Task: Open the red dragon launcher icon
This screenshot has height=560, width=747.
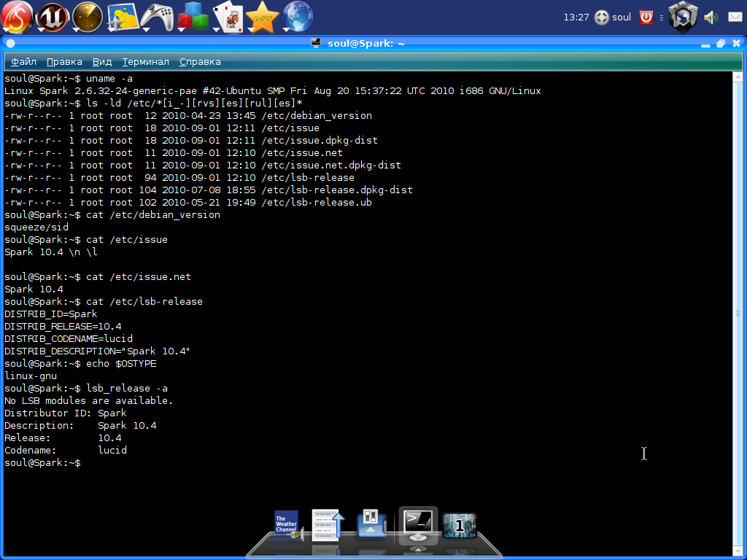Action: [x=18, y=17]
